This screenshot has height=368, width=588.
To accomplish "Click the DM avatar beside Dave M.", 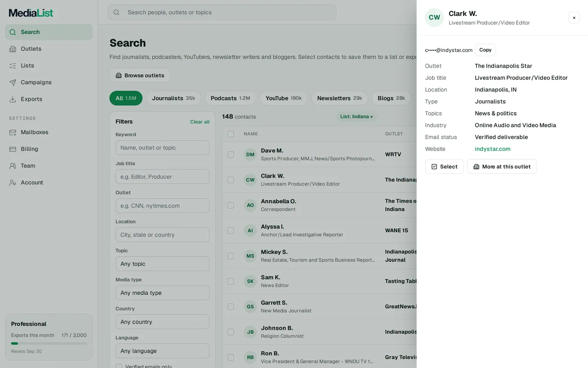I will tap(250, 155).
